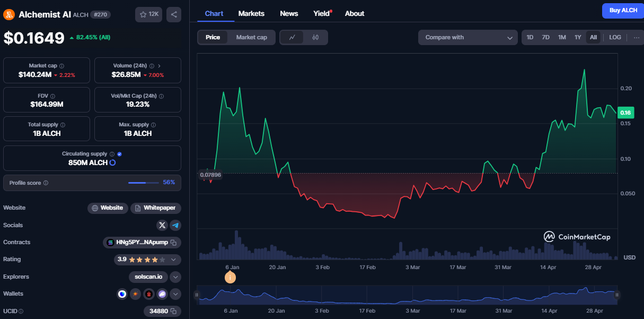Select the 7D time range
The height and width of the screenshot is (319, 644).
pyautogui.click(x=545, y=37)
